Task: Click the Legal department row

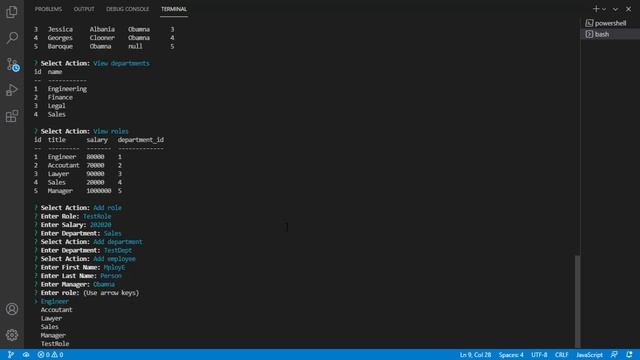Action: (x=50, y=106)
